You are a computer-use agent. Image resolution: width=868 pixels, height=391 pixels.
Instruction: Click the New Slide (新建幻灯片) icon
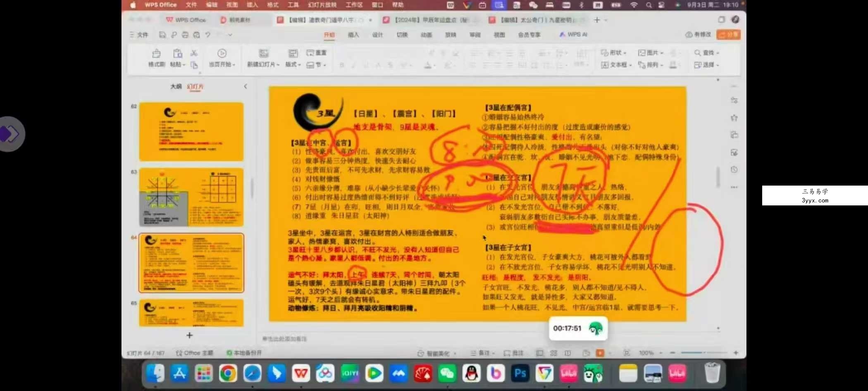[x=263, y=53]
